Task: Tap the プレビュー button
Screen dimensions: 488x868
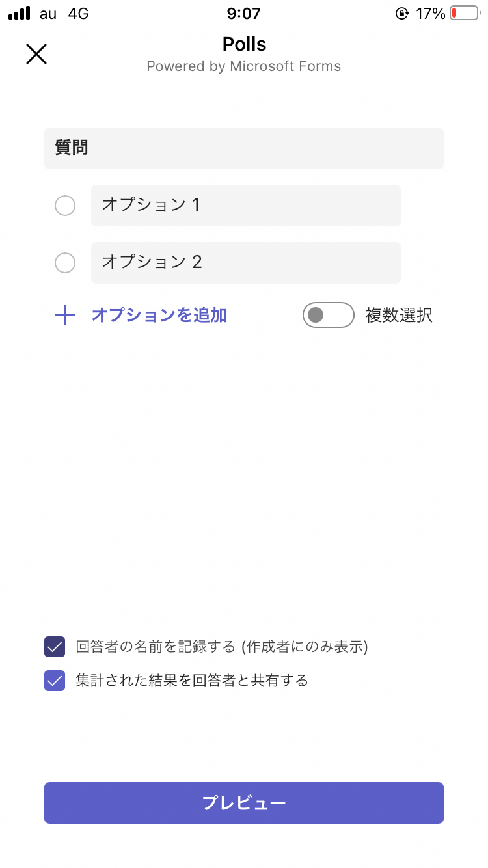Action: coord(244,803)
